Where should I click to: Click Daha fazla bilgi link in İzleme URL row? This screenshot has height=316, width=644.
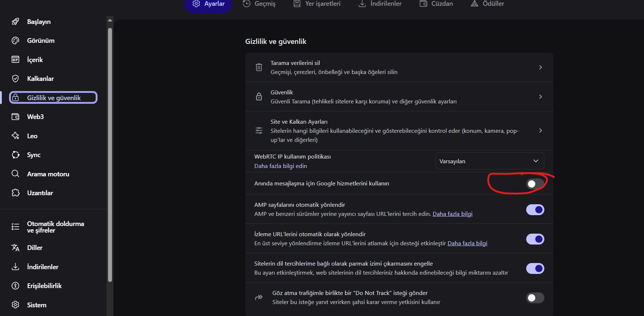[468, 243]
